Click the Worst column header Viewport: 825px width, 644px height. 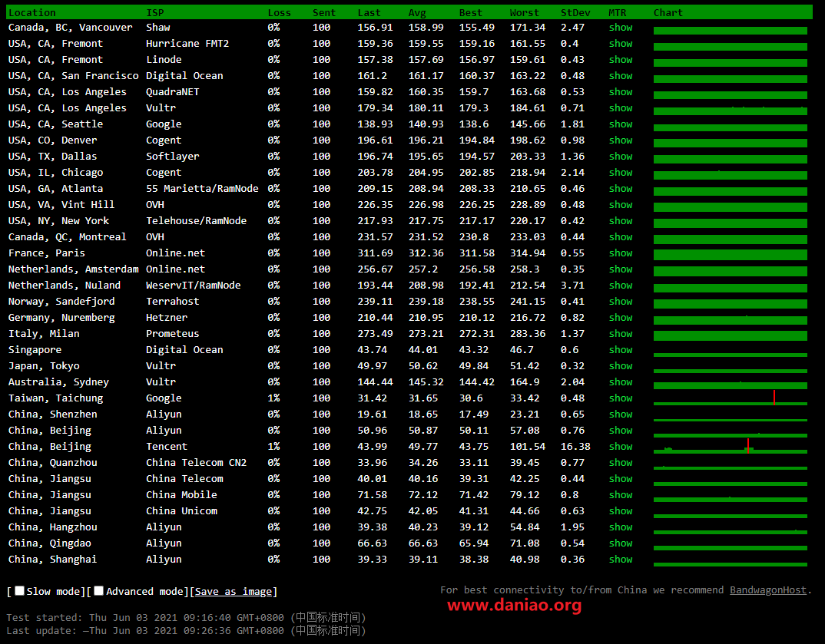tap(524, 12)
